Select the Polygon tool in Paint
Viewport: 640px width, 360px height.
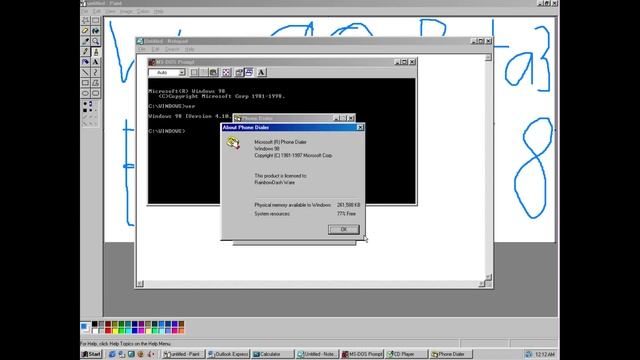[x=96, y=82]
